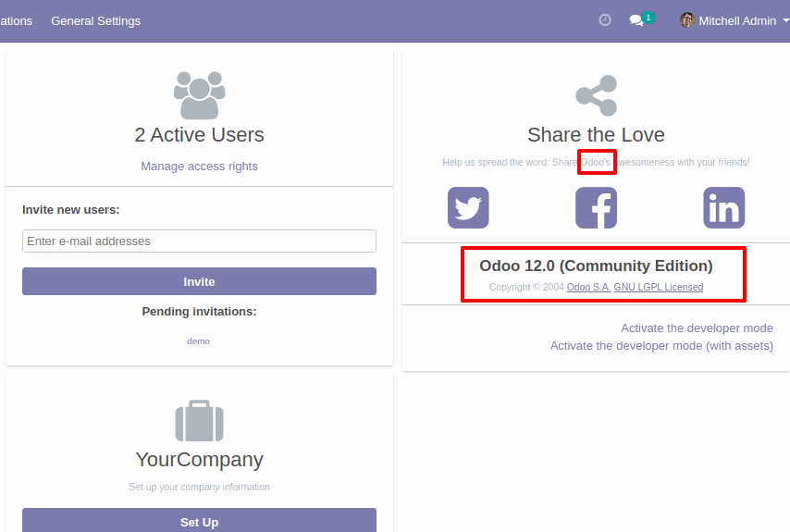Click the Mitchell Admin avatar picture
This screenshot has width=790, height=532.
[687, 20]
